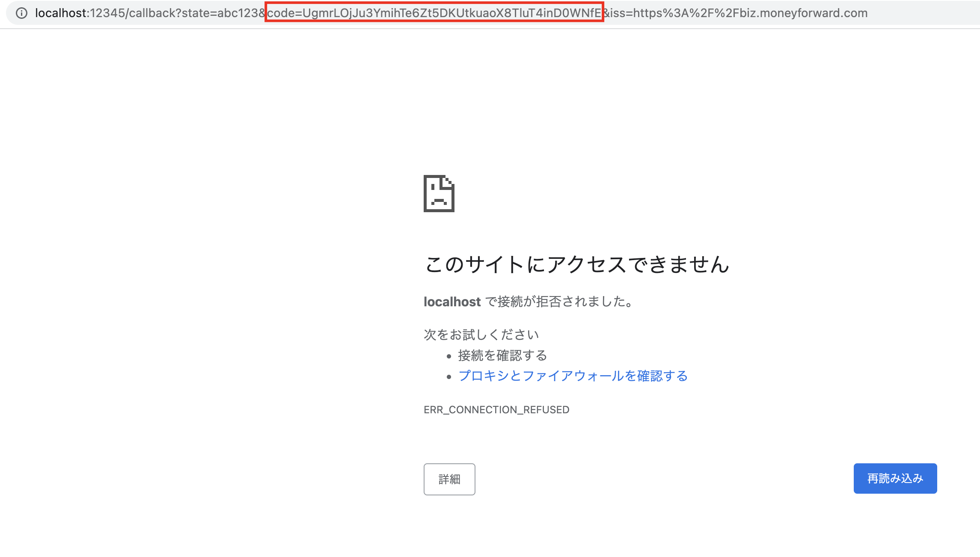Expand the 詳細 details button
This screenshot has height=557, width=980.
click(449, 479)
